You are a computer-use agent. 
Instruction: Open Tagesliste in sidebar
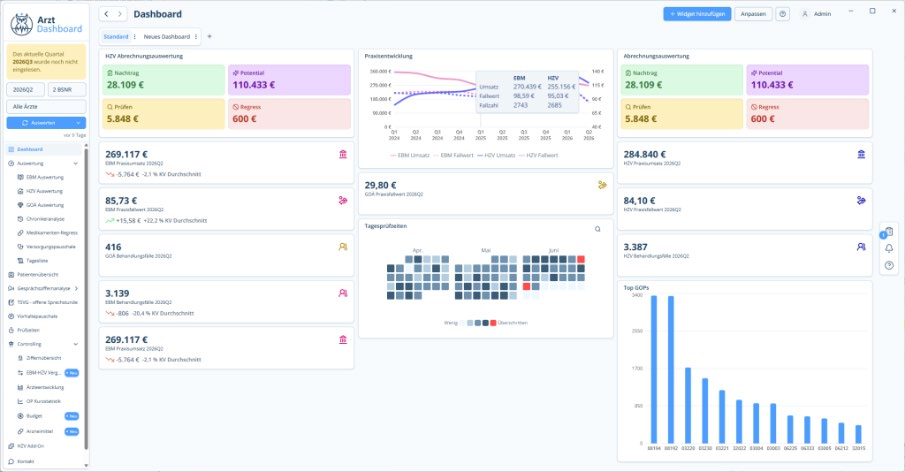click(x=37, y=261)
